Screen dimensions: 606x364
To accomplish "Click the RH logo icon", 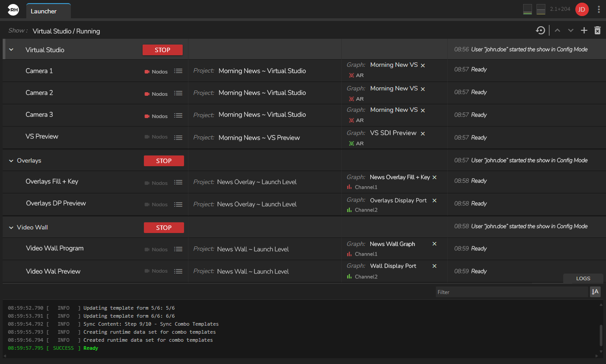I will [x=13, y=10].
